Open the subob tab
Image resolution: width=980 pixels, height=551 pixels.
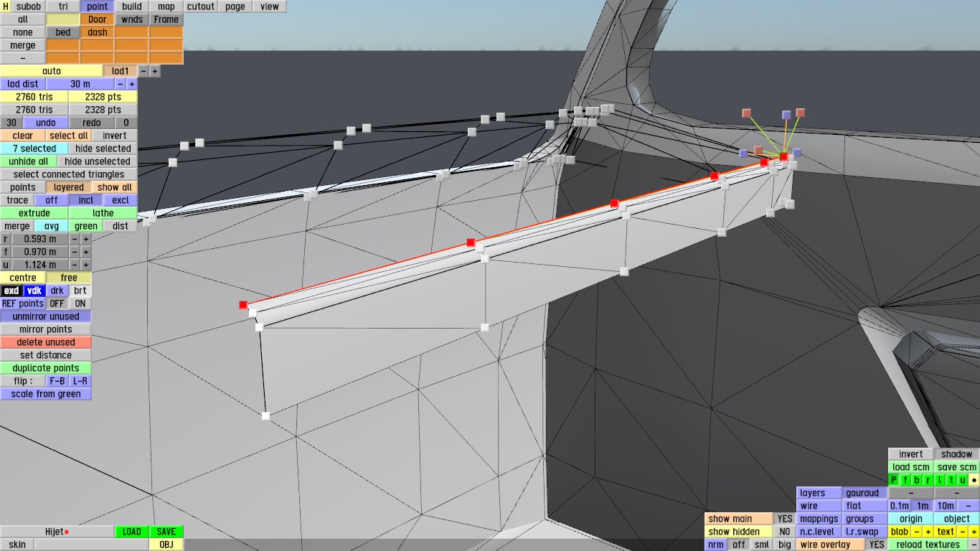pyautogui.click(x=29, y=6)
